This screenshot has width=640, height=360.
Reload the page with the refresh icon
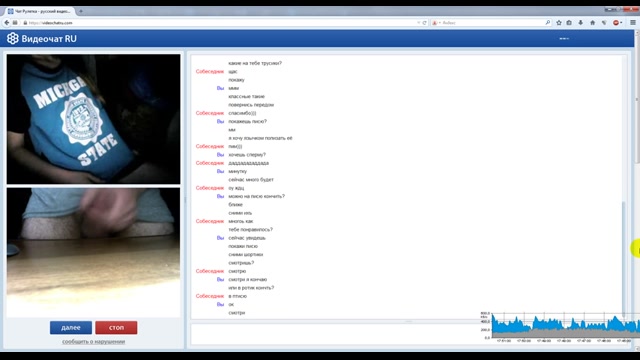click(424, 23)
